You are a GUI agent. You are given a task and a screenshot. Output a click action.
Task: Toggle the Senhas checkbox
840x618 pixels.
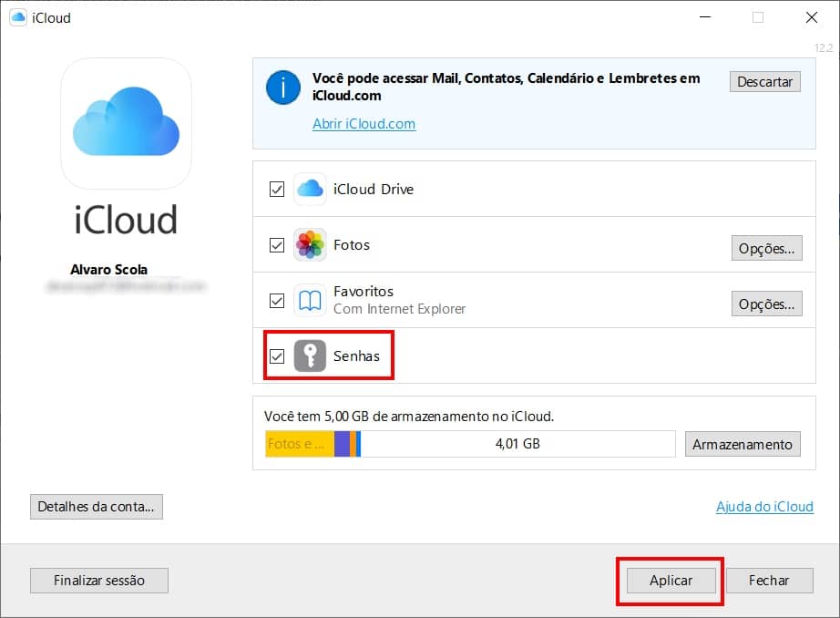[276, 355]
